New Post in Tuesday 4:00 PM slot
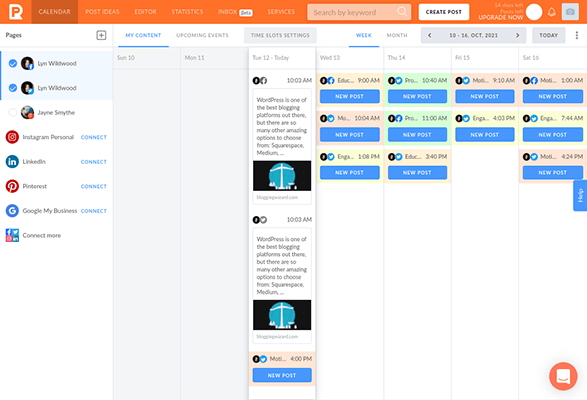This screenshot has height=400, width=587. (x=282, y=375)
